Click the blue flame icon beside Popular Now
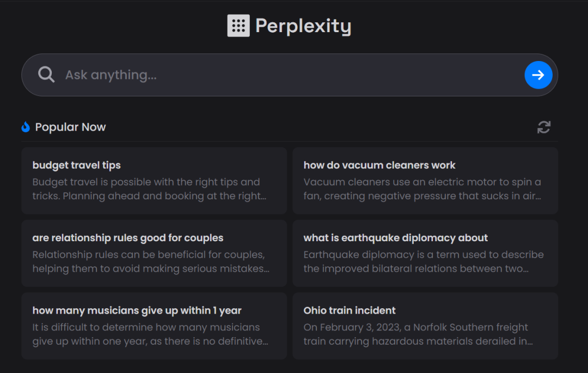The height and width of the screenshot is (373, 588). click(26, 127)
